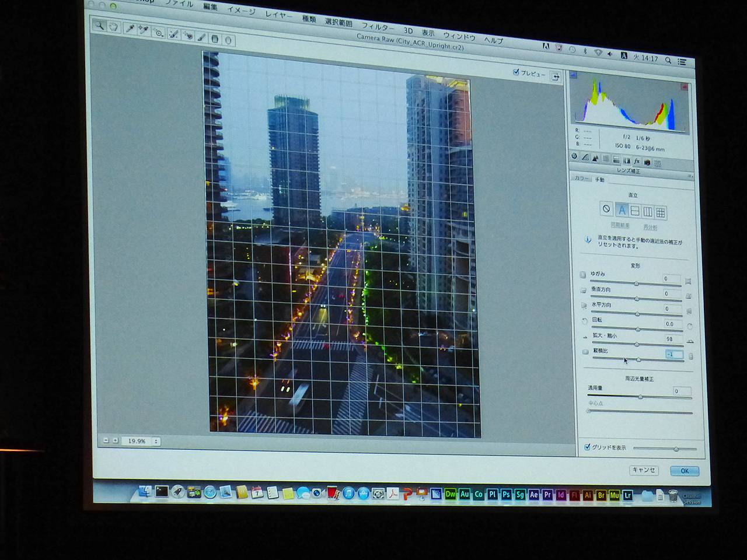Toggle the グリッドを表示 show grid checkbox
The width and height of the screenshot is (747, 560).
pyautogui.click(x=587, y=447)
